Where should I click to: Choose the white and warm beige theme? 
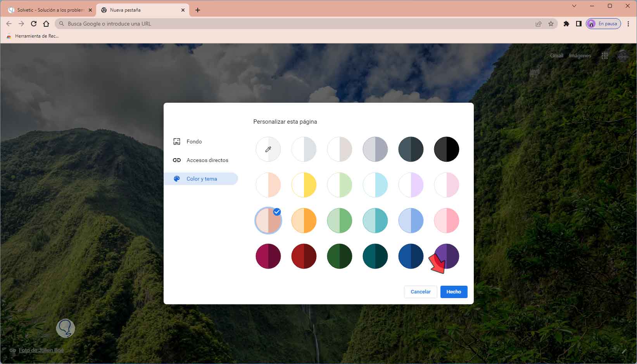[x=340, y=149]
